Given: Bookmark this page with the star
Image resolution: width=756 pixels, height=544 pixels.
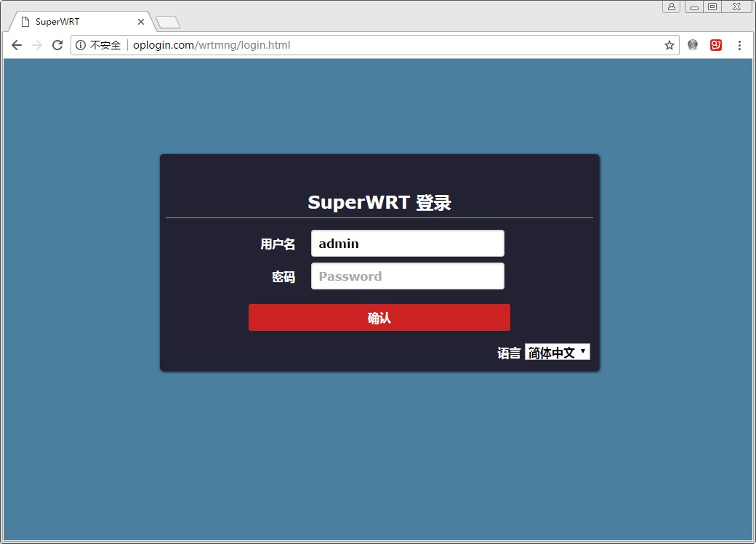Looking at the screenshot, I should (669, 45).
